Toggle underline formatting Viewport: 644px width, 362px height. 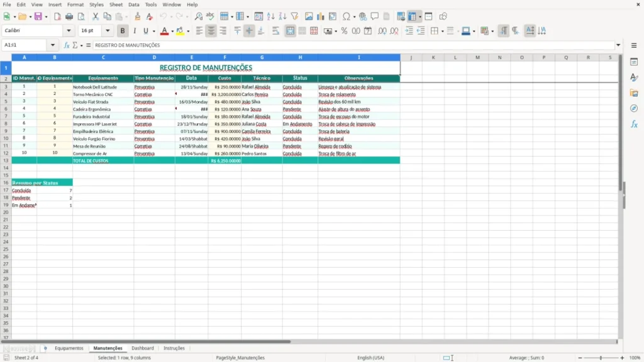pyautogui.click(x=145, y=31)
